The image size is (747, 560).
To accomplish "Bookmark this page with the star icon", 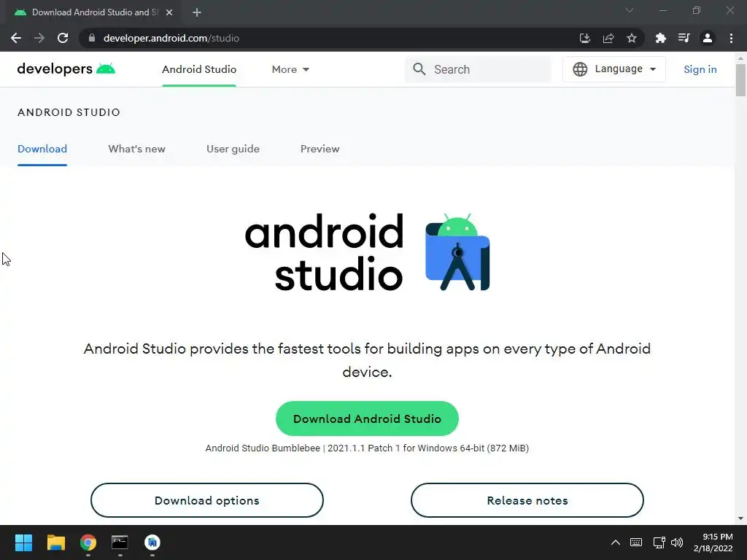I will pyautogui.click(x=632, y=38).
